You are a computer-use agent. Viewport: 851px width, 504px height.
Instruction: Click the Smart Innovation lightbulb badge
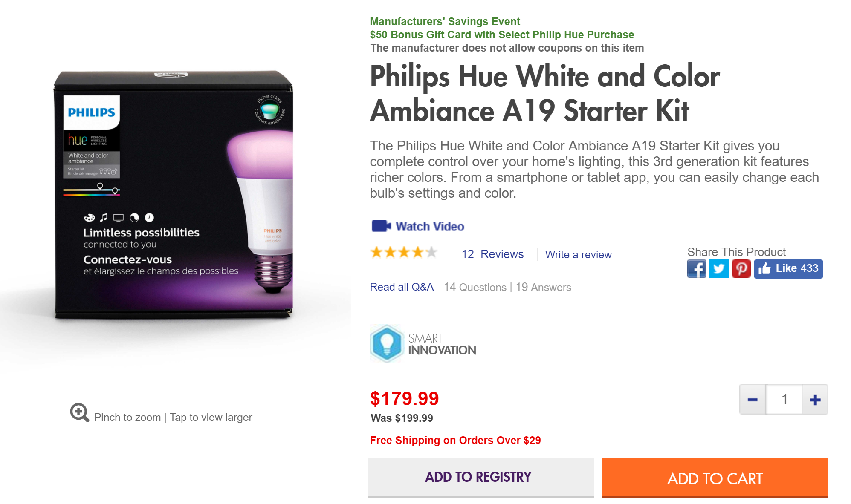click(387, 344)
